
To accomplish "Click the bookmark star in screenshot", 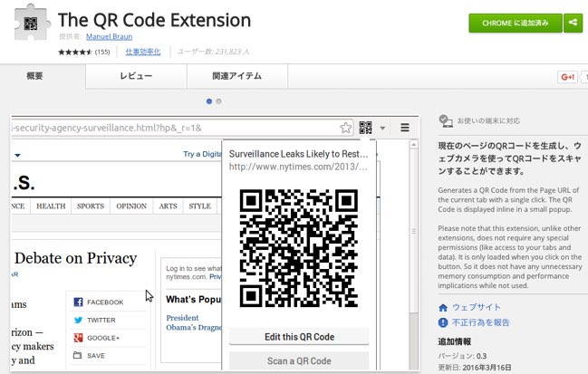I will 346,128.
